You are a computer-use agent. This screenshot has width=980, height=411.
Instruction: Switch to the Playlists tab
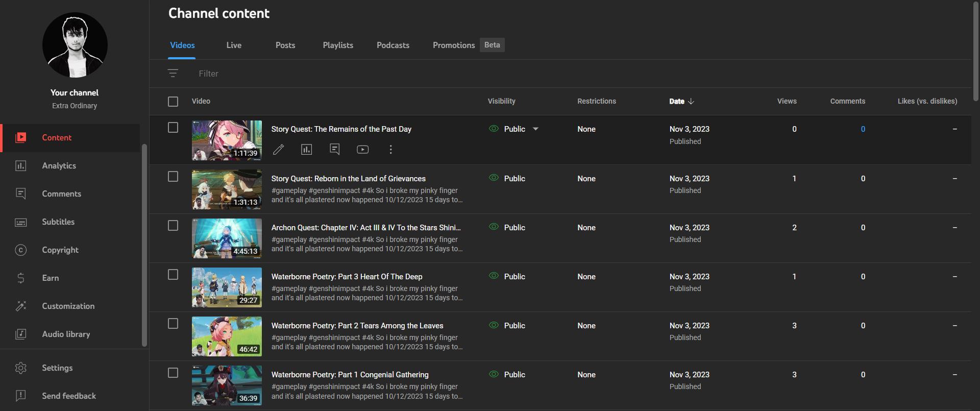(x=338, y=45)
